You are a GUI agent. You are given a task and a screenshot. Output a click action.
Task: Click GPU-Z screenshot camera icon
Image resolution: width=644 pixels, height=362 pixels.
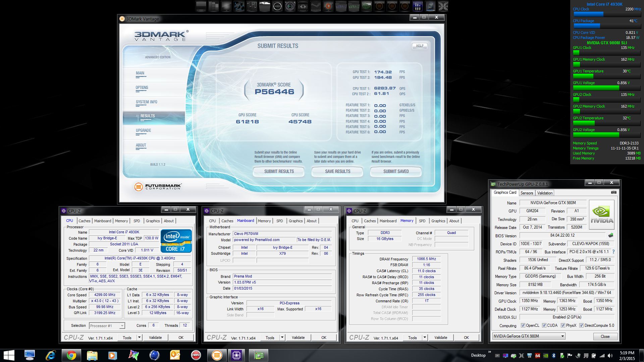(x=613, y=192)
